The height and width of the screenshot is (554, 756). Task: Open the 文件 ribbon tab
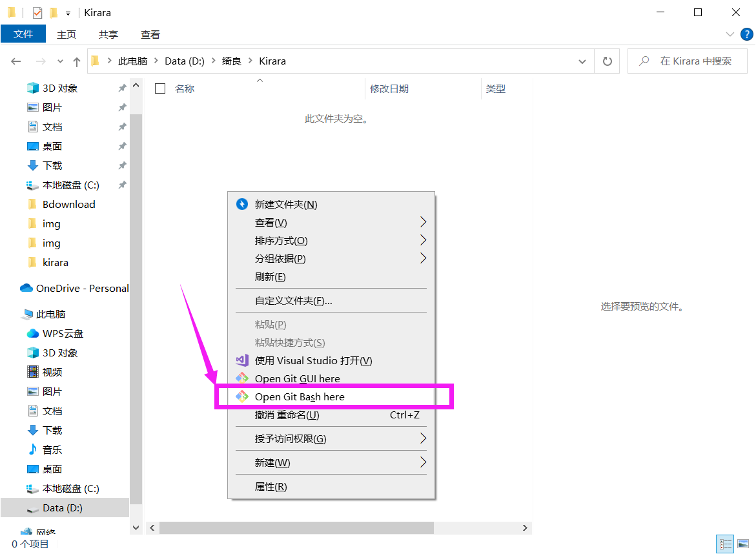tap(23, 34)
